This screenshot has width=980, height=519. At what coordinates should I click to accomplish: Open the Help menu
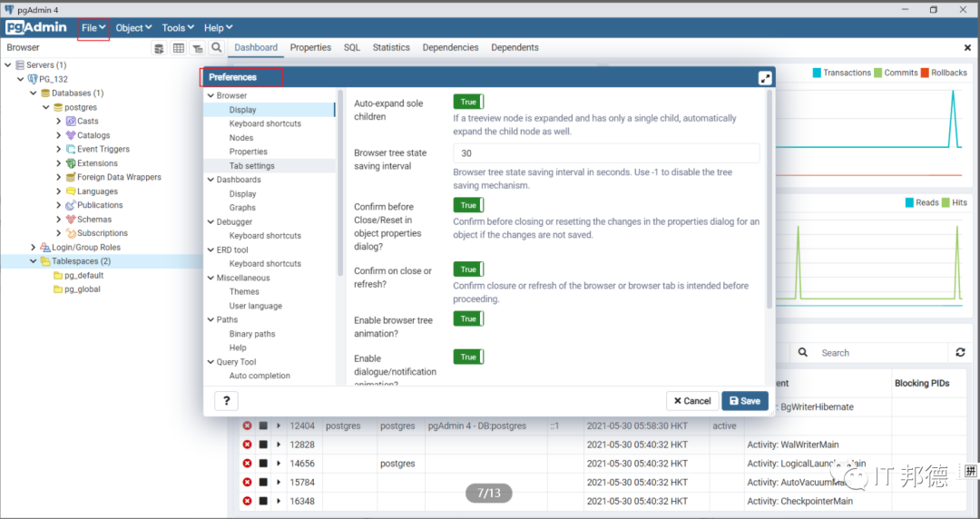218,27
